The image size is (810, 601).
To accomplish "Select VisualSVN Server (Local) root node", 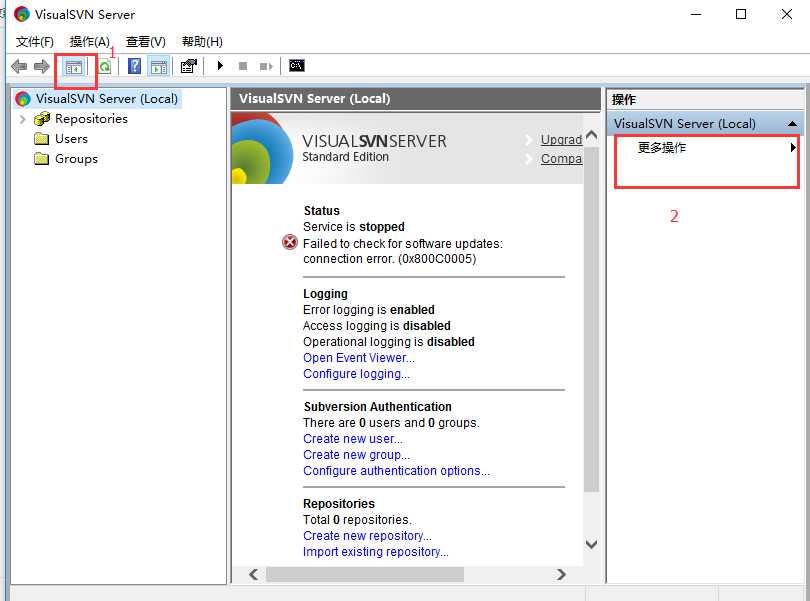I will click(x=106, y=98).
